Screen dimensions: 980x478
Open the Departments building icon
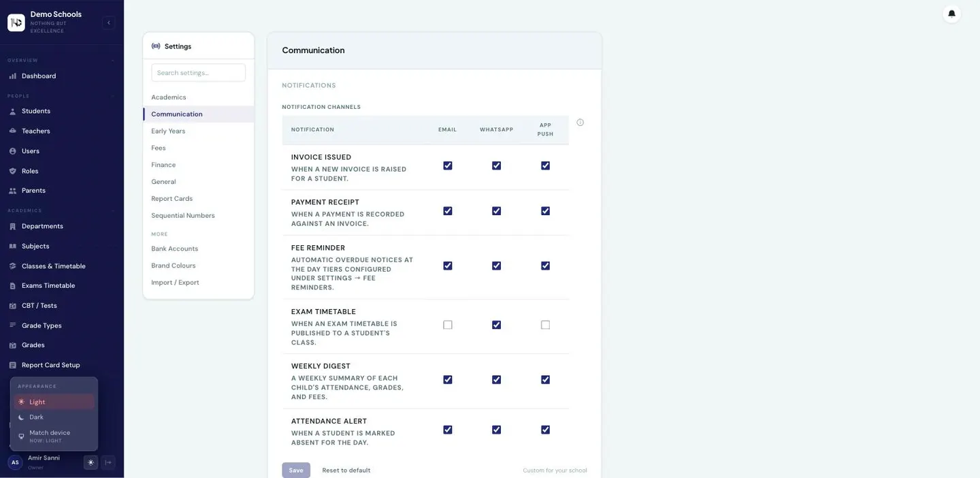12,226
